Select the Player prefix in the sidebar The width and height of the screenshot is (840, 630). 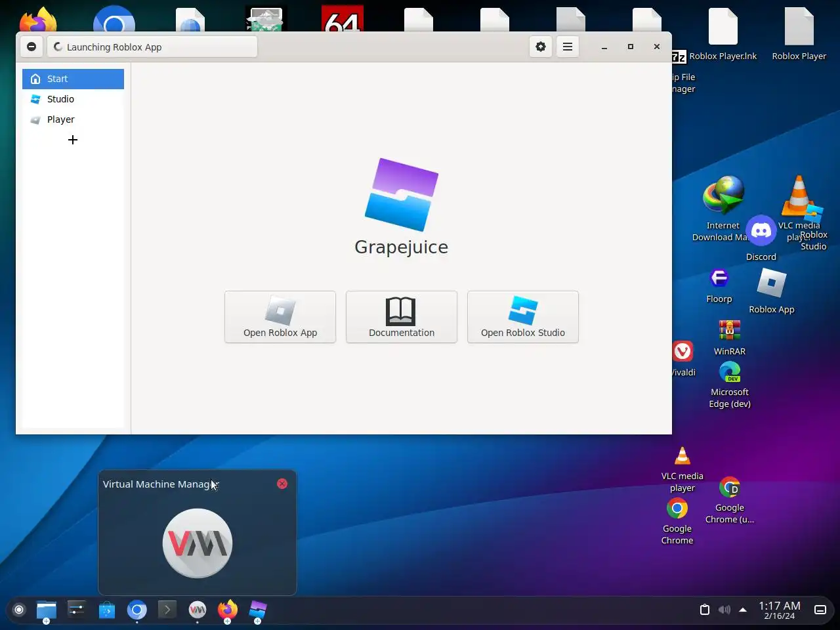73,119
